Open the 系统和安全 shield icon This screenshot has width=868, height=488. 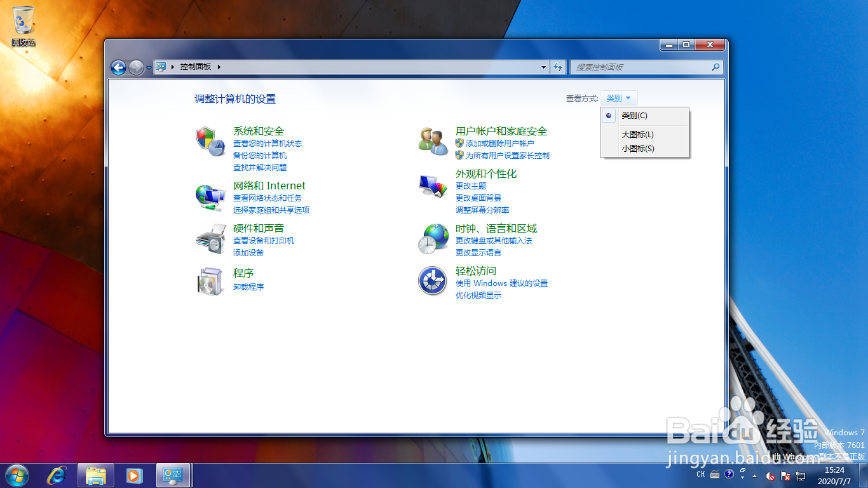pyautogui.click(x=210, y=141)
